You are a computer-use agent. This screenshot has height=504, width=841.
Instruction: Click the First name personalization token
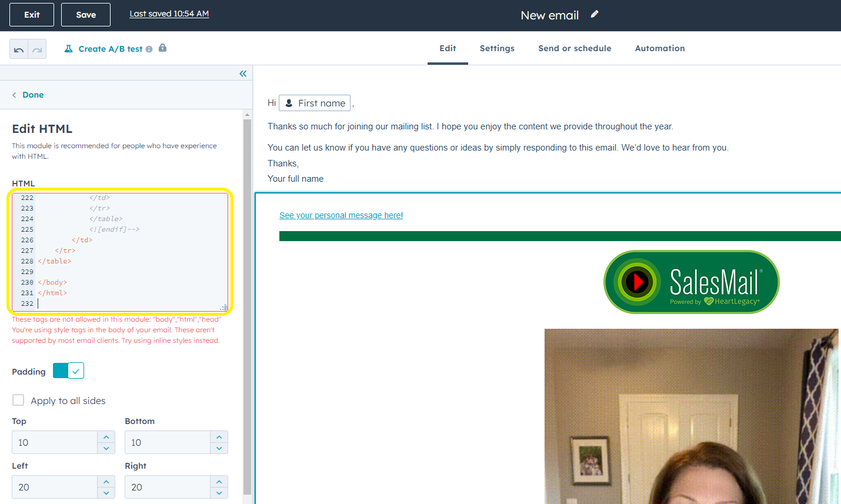315,103
